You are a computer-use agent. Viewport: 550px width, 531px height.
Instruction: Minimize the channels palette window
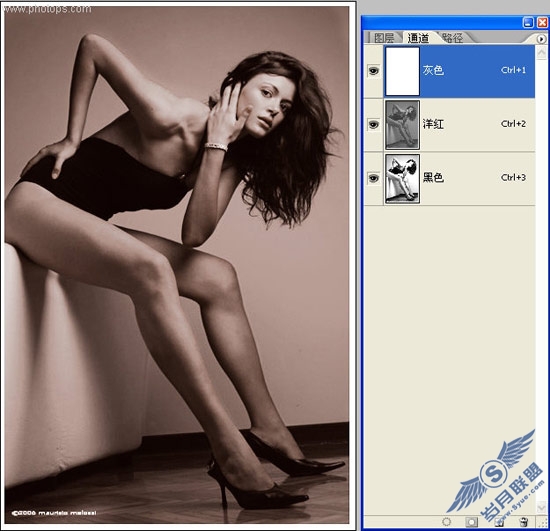[x=528, y=22]
